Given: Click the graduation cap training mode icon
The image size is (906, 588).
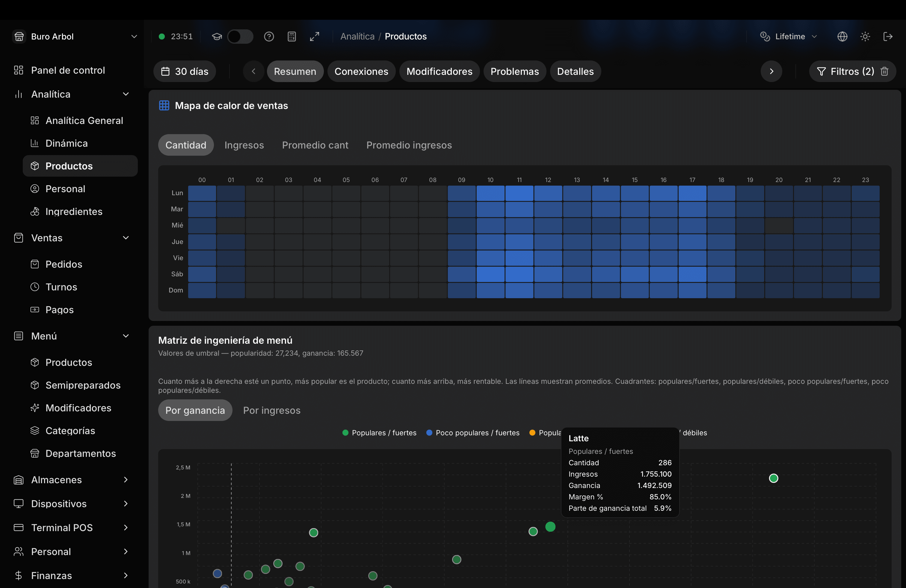Looking at the screenshot, I should coord(217,37).
